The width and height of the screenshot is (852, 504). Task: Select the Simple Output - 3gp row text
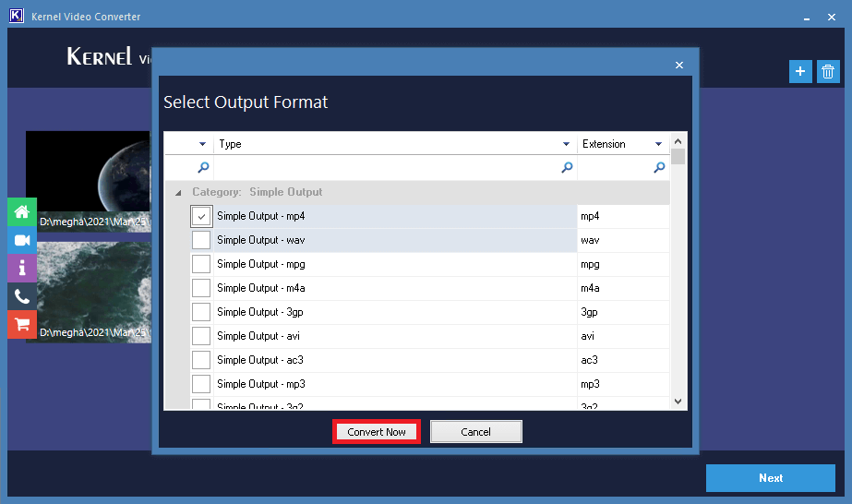(x=260, y=312)
